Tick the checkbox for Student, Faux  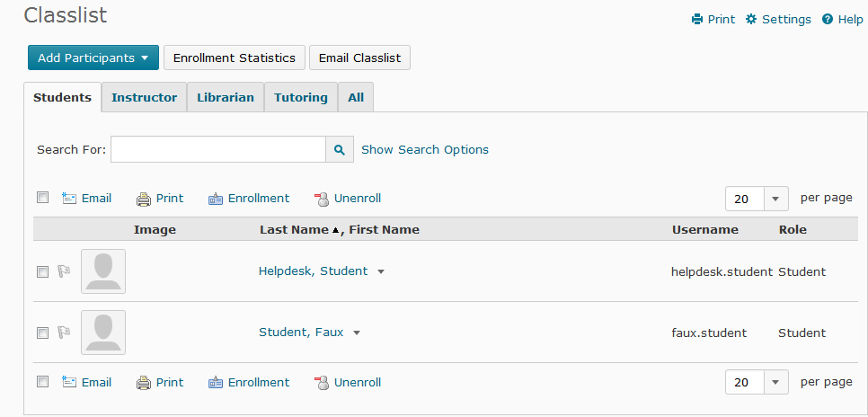click(x=42, y=333)
